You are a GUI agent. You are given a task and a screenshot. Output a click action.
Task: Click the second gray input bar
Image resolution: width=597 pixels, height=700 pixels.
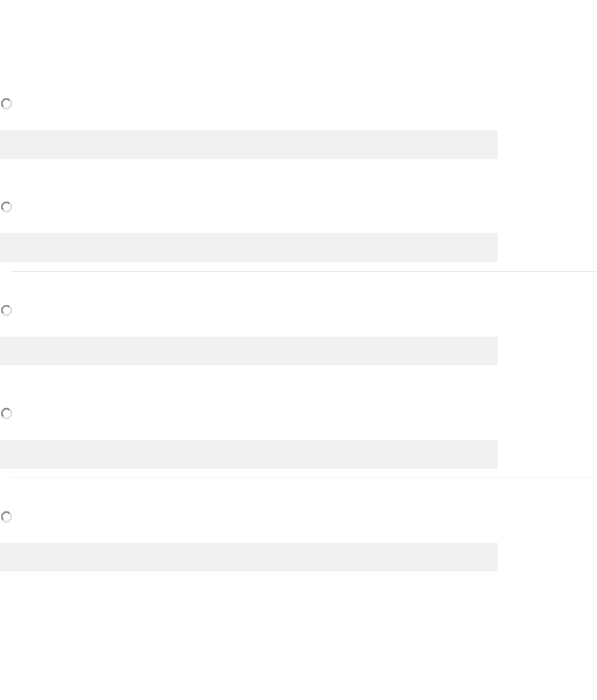pos(249,247)
